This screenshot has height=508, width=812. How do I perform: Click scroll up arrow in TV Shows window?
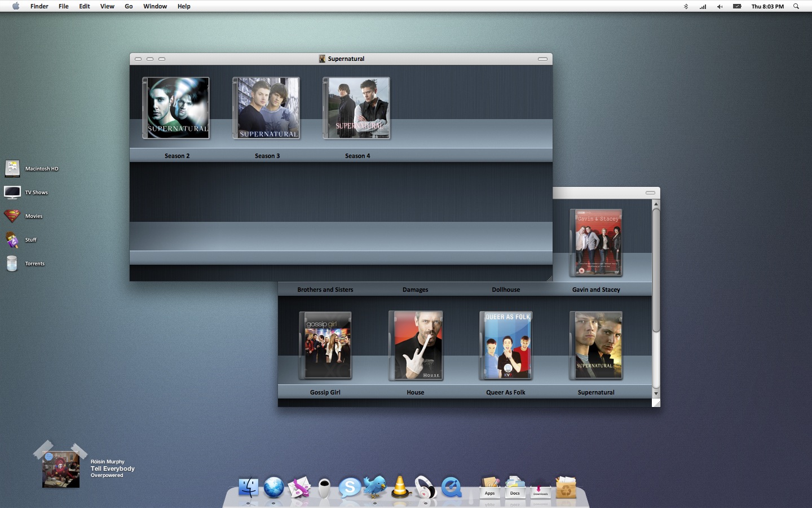pos(656,204)
